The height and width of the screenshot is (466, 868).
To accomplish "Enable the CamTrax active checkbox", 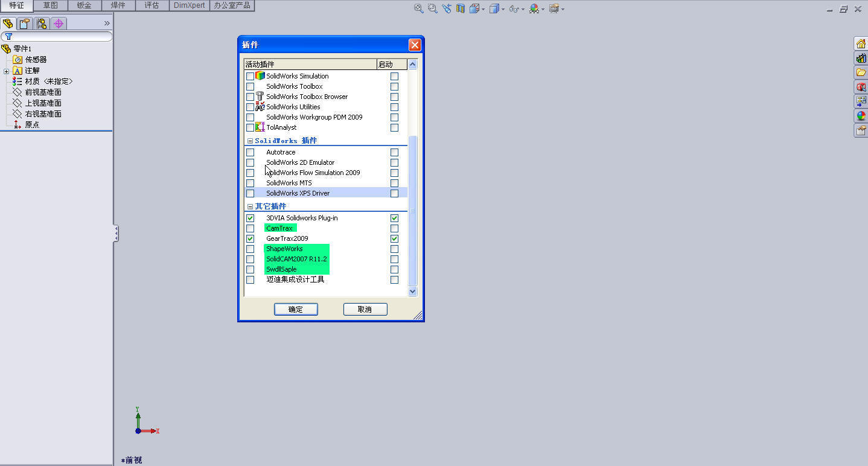I will pyautogui.click(x=250, y=228).
